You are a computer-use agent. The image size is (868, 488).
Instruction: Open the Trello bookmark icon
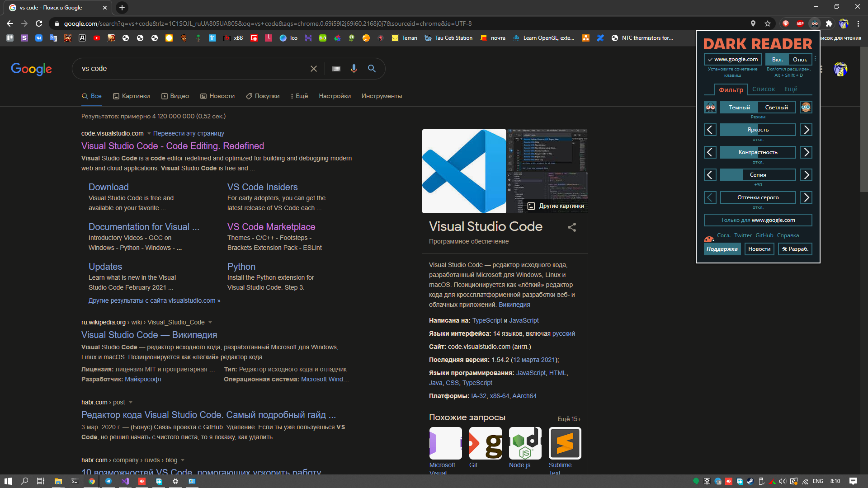point(10,38)
